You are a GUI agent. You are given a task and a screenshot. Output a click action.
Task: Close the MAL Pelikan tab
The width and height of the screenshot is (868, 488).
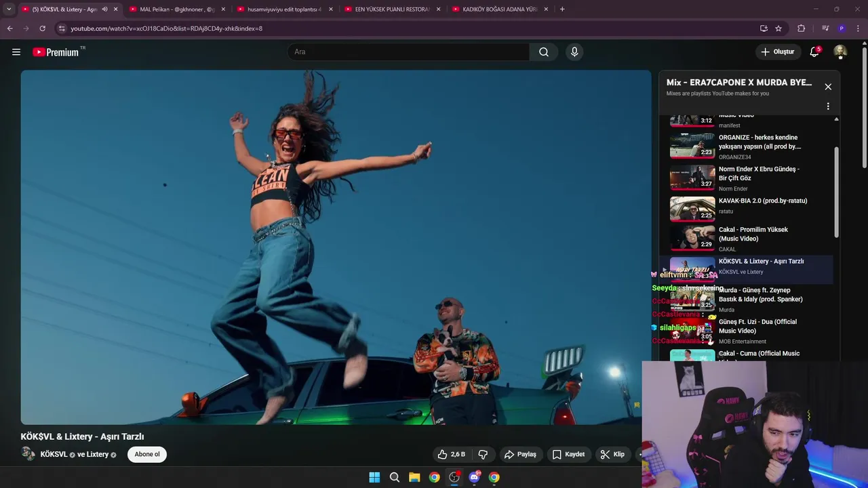(223, 9)
